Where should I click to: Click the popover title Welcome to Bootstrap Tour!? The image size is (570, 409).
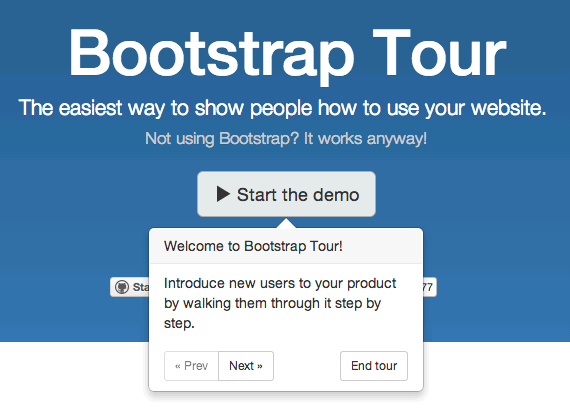click(253, 246)
